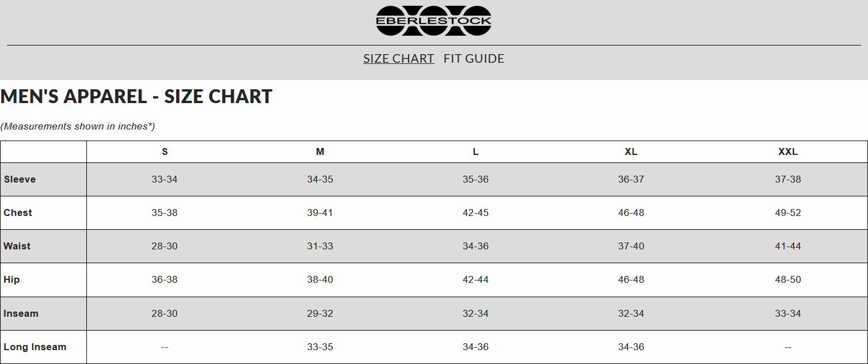Click the Men's Apparel Size Chart heading
This screenshot has height=364, width=868.
point(136,97)
